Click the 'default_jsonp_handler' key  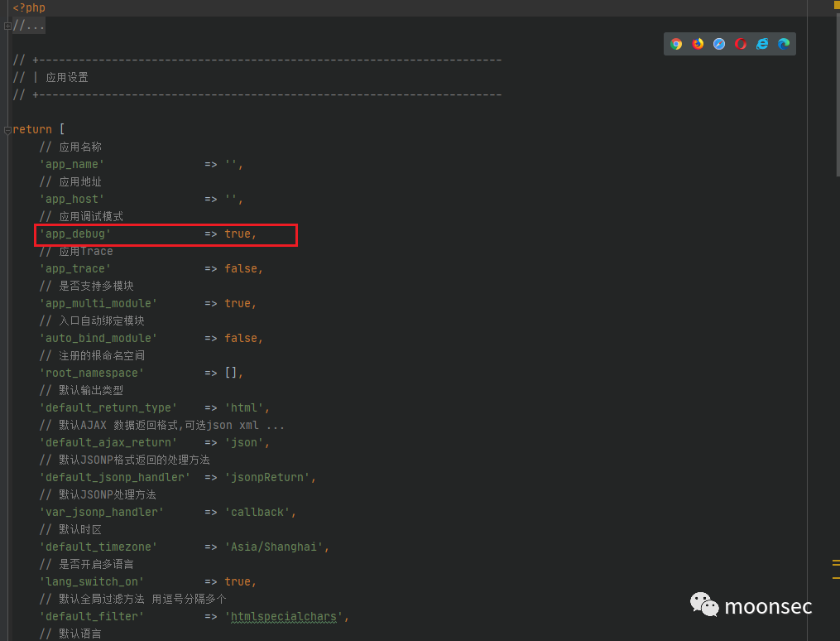pos(115,478)
